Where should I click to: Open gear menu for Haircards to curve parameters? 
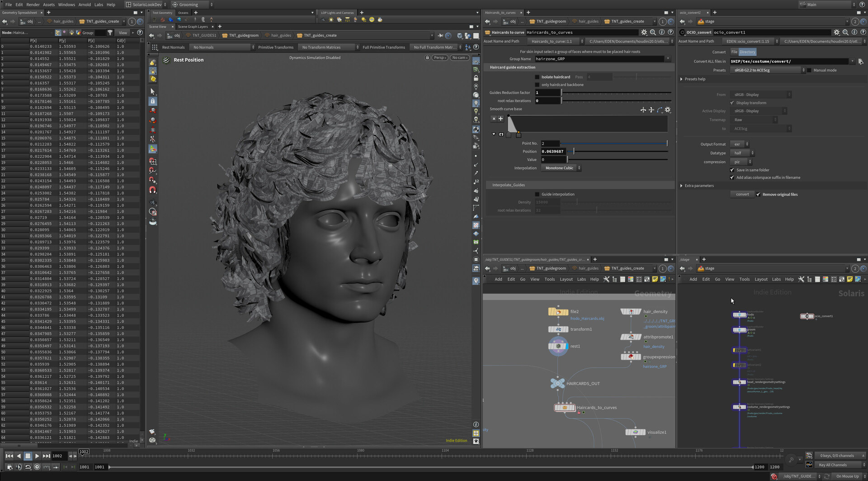(644, 33)
